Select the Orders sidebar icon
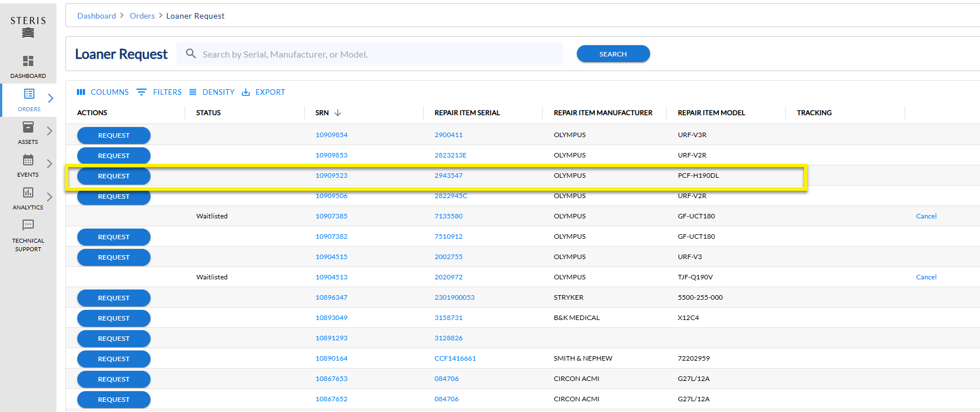 pyautogui.click(x=29, y=94)
